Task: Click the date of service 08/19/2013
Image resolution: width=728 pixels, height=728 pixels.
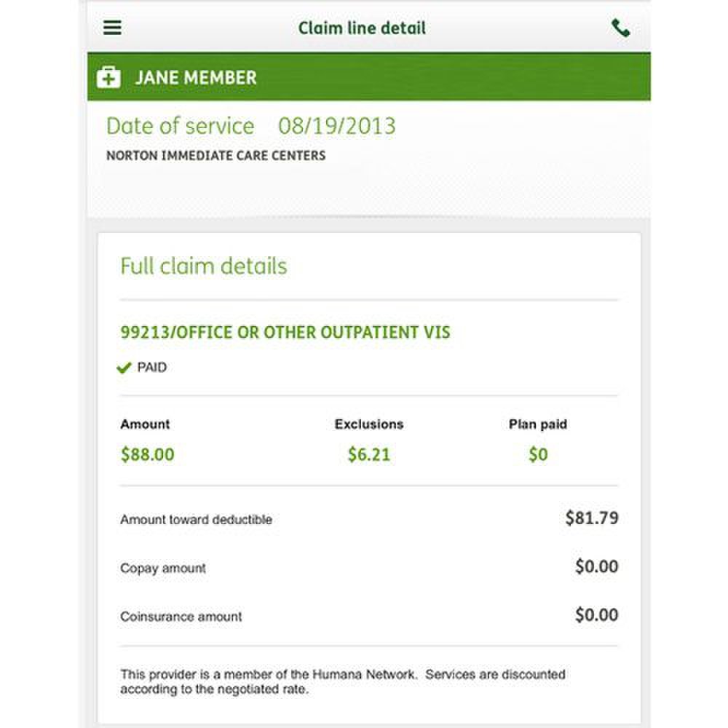Action: pyautogui.click(x=336, y=126)
